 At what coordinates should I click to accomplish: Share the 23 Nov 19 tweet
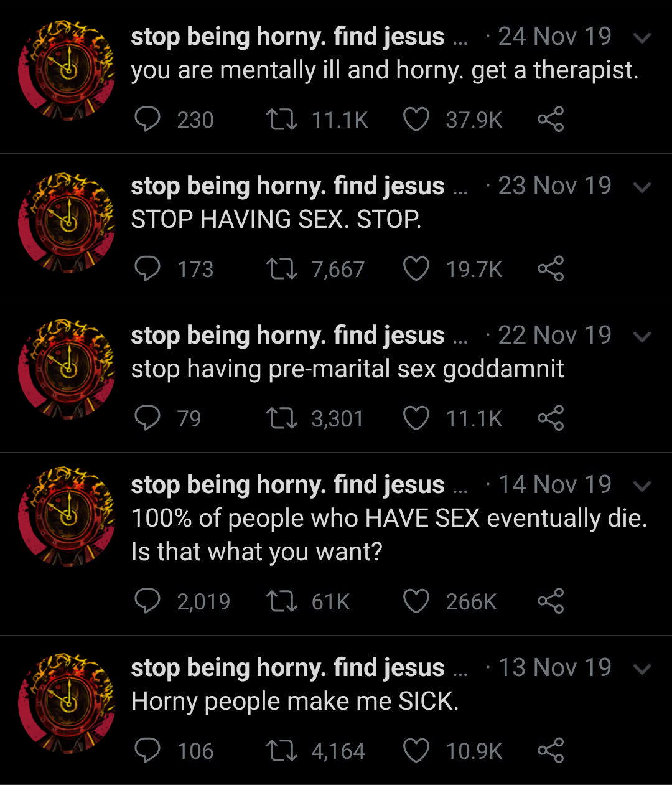(x=551, y=268)
